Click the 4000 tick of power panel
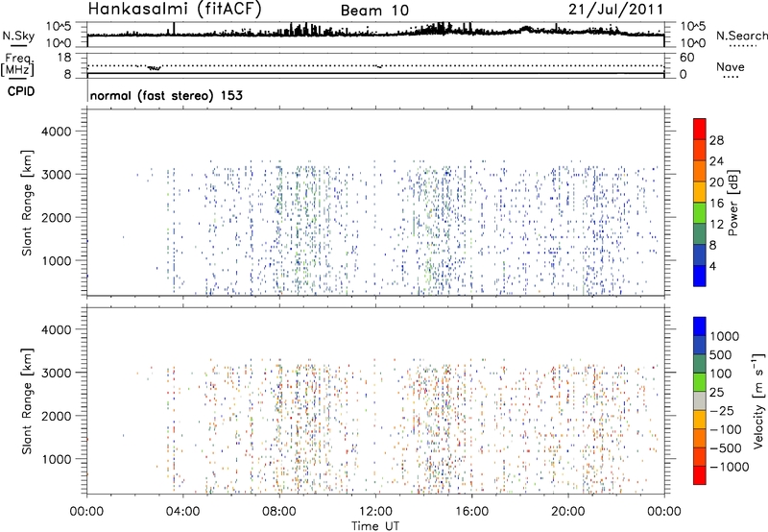768x532 pixels. click(x=56, y=132)
